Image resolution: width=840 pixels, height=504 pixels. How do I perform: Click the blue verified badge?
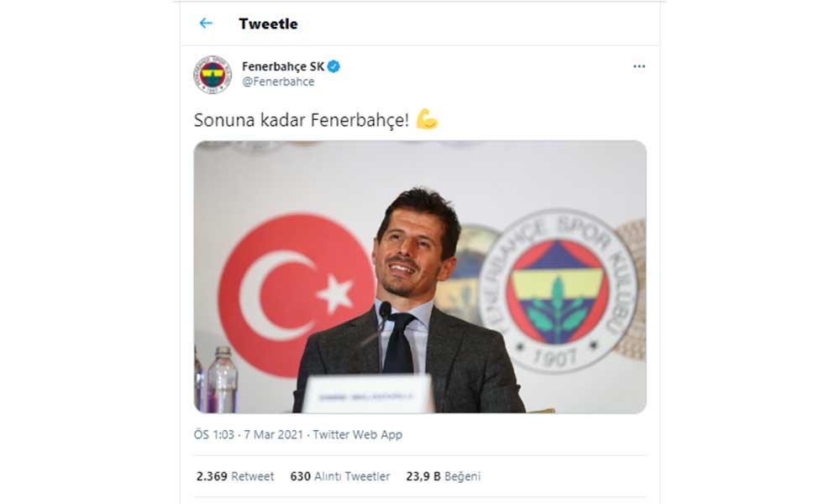pos(333,66)
